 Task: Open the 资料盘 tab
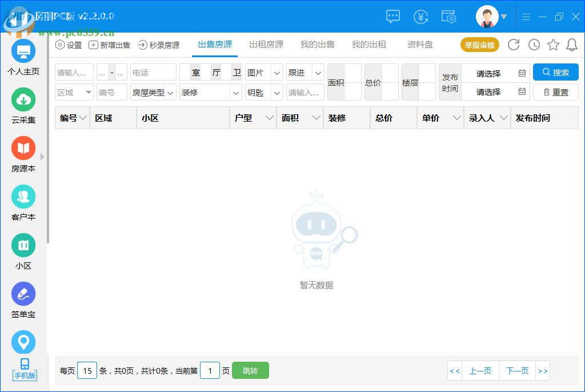tap(420, 44)
